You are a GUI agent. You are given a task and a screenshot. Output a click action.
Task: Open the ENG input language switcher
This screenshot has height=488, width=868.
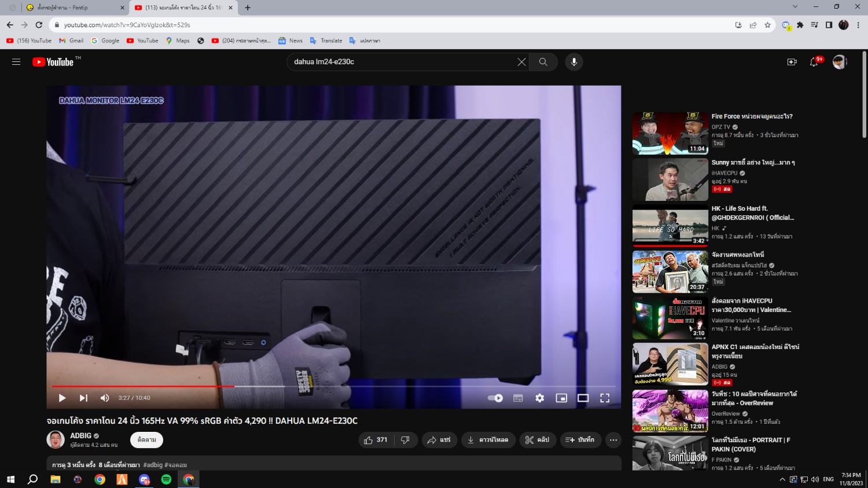(x=828, y=479)
